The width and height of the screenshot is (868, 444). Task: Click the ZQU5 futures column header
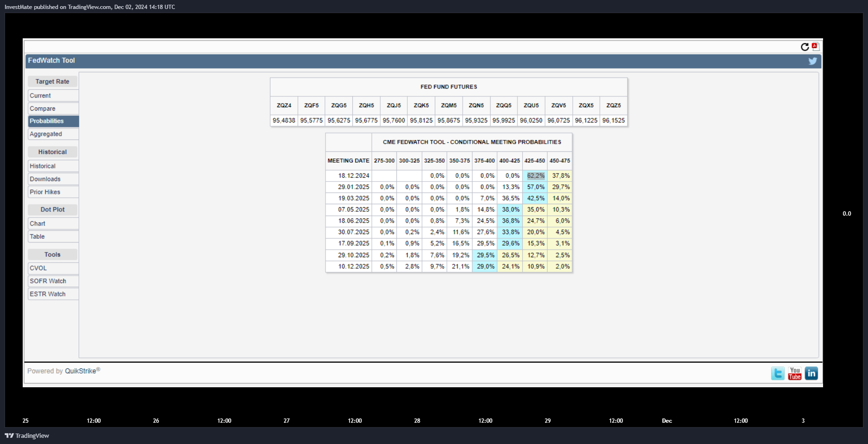coord(531,105)
